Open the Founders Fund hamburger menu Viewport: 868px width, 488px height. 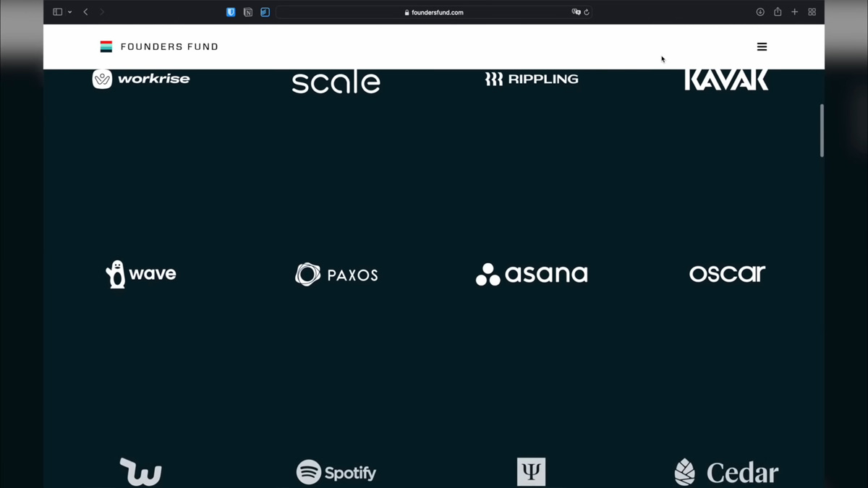pyautogui.click(x=762, y=46)
